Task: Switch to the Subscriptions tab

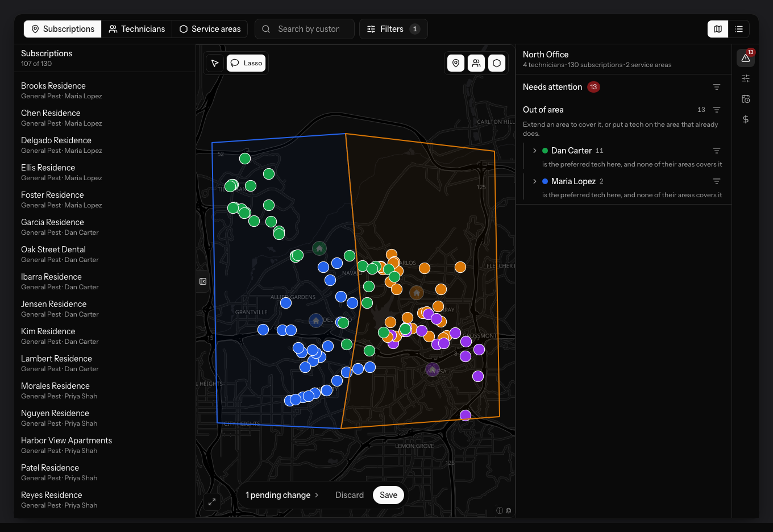Action: click(x=63, y=29)
